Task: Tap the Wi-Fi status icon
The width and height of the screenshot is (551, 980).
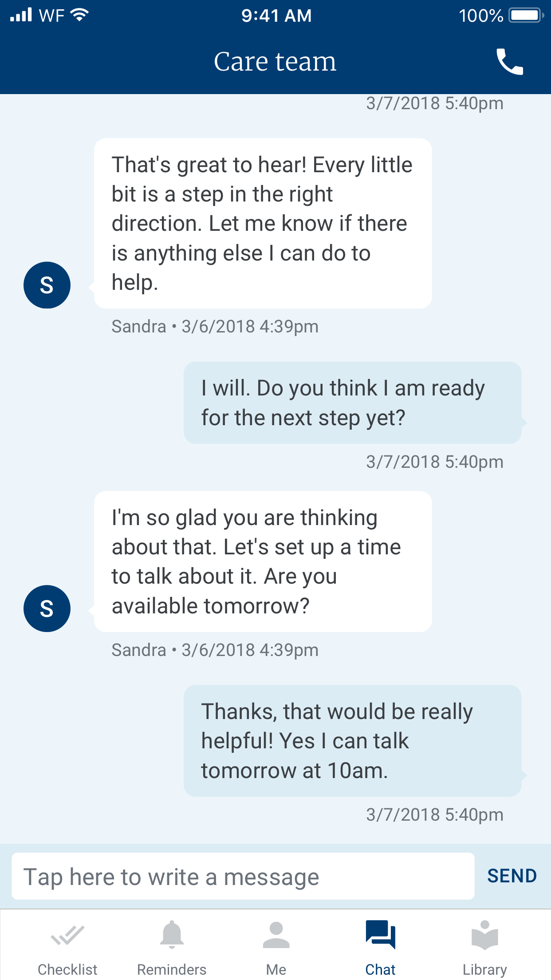Action: (x=80, y=15)
